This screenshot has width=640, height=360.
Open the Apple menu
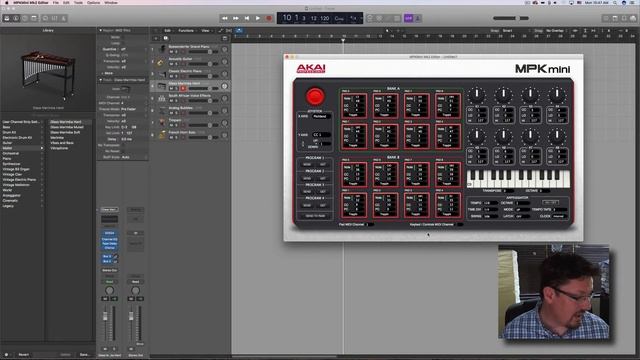7,2
